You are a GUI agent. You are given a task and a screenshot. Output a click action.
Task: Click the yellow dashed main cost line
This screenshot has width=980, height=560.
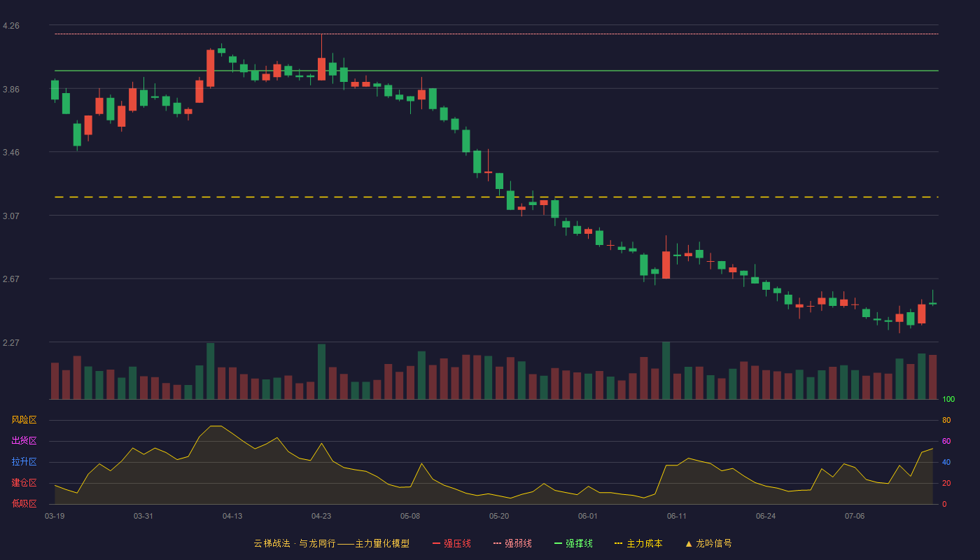(496, 197)
